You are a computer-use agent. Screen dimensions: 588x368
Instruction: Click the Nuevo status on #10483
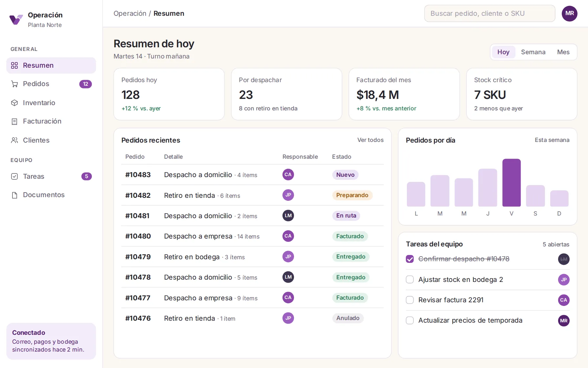click(345, 175)
